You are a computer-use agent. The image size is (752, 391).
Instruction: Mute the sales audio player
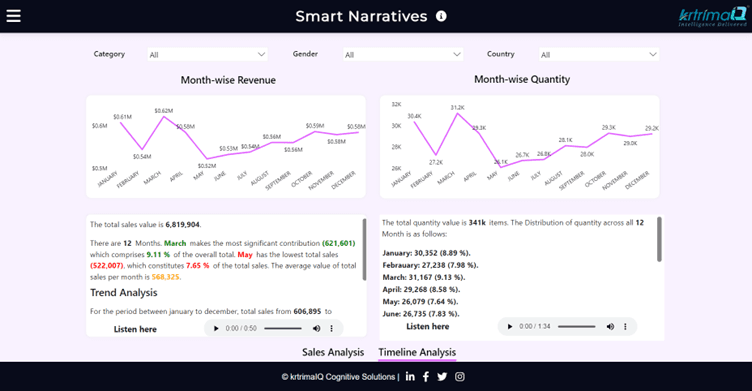tap(317, 329)
